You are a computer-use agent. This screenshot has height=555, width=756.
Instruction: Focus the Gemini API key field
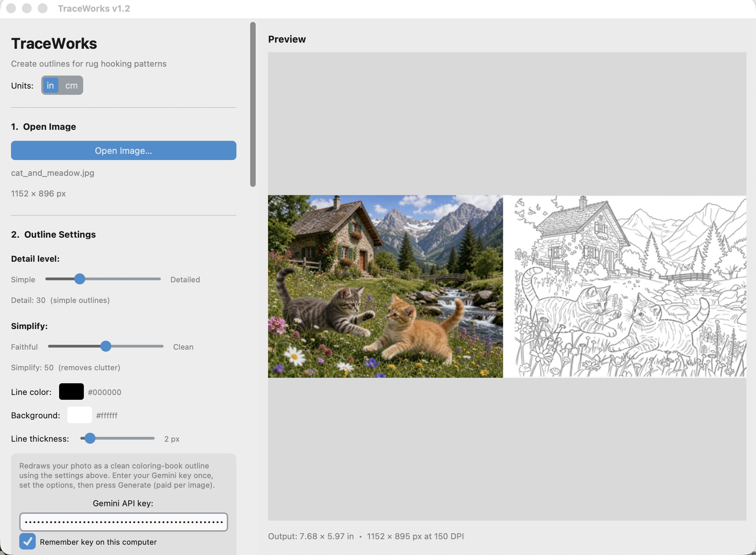[124, 522]
